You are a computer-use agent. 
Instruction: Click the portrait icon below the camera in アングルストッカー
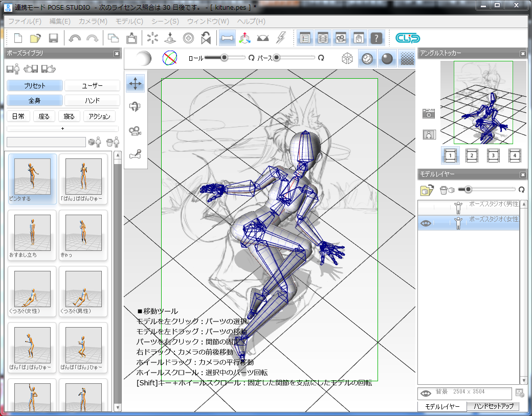(x=429, y=134)
